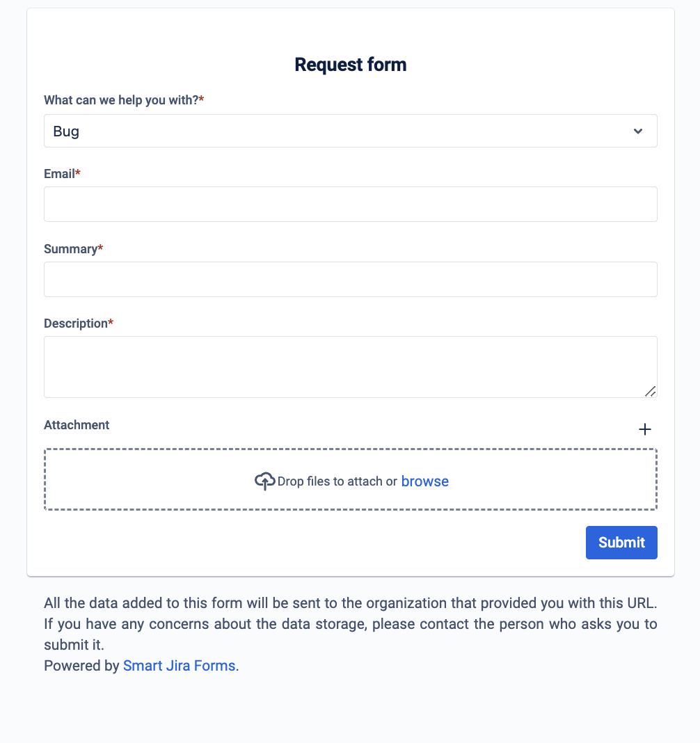Viewport: 700px width, 743px height.
Task: Click the cloud upload icon
Action: tap(264, 481)
